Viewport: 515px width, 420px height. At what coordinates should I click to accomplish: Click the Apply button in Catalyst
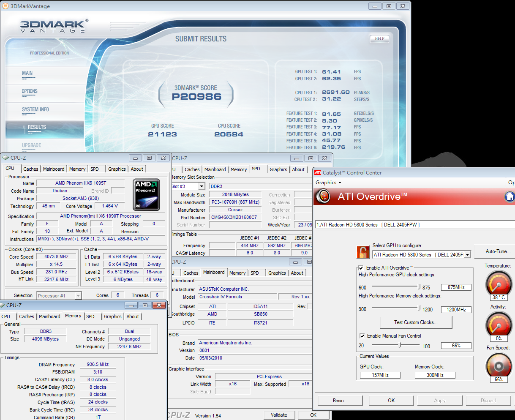pos(440,401)
